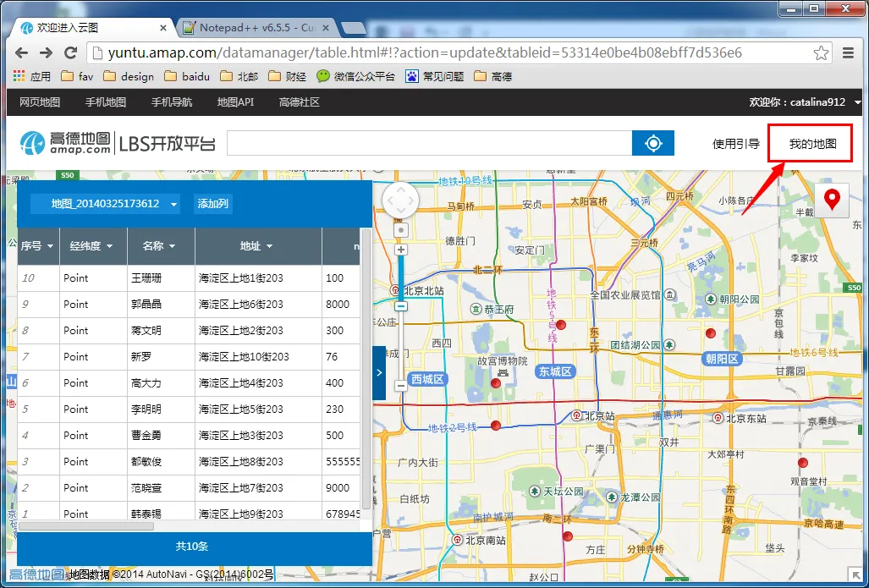Click the map pan direction control
869x588 pixels.
401,200
